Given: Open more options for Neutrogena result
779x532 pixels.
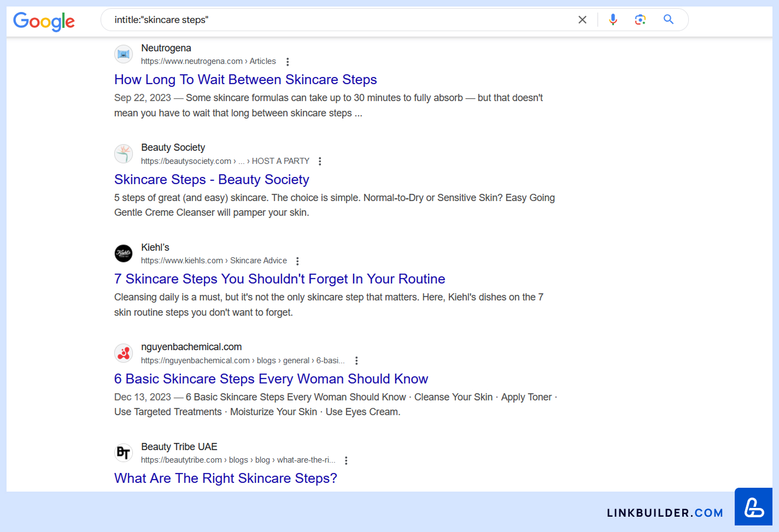Looking at the screenshot, I should tap(288, 62).
